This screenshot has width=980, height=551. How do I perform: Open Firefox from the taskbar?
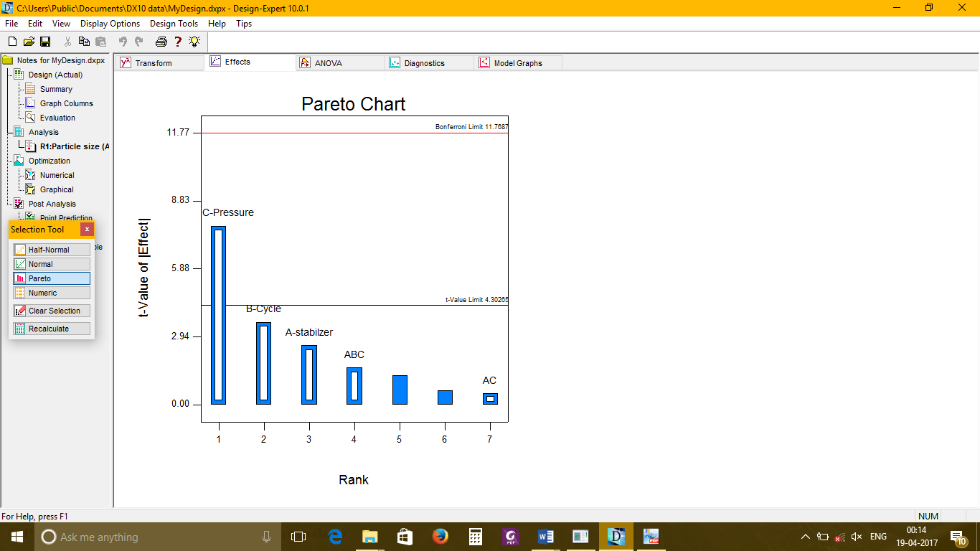(440, 537)
